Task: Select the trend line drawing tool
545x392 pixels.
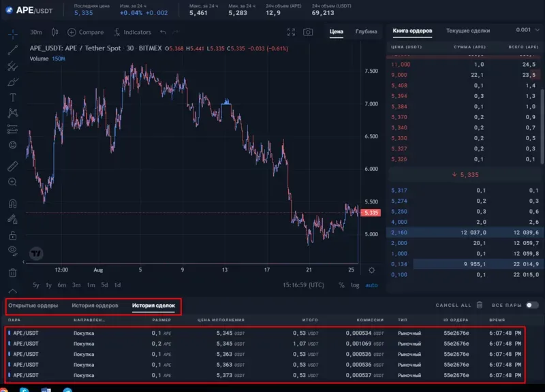Action: tap(13, 50)
